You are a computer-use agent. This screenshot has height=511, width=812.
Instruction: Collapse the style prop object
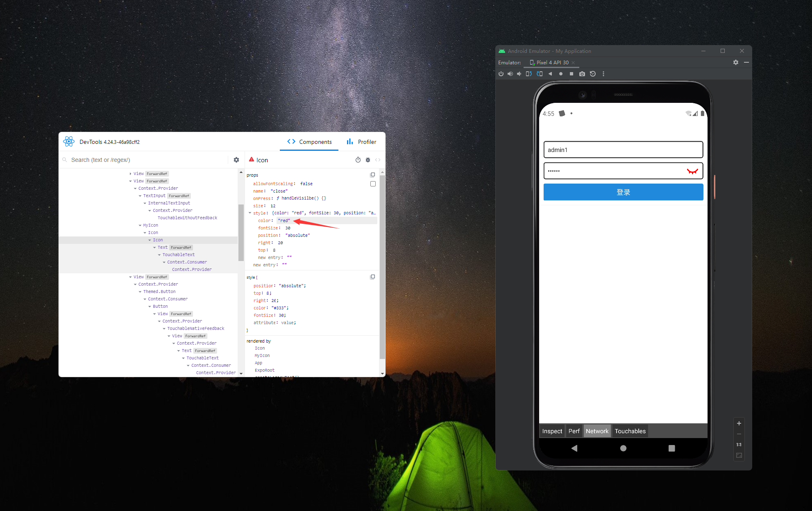click(x=250, y=213)
